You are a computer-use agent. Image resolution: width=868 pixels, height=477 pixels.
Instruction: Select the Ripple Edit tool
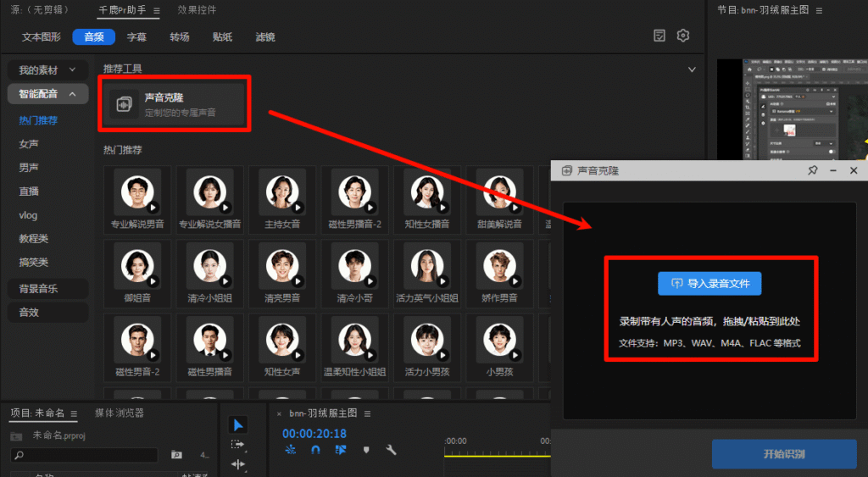pos(238,464)
